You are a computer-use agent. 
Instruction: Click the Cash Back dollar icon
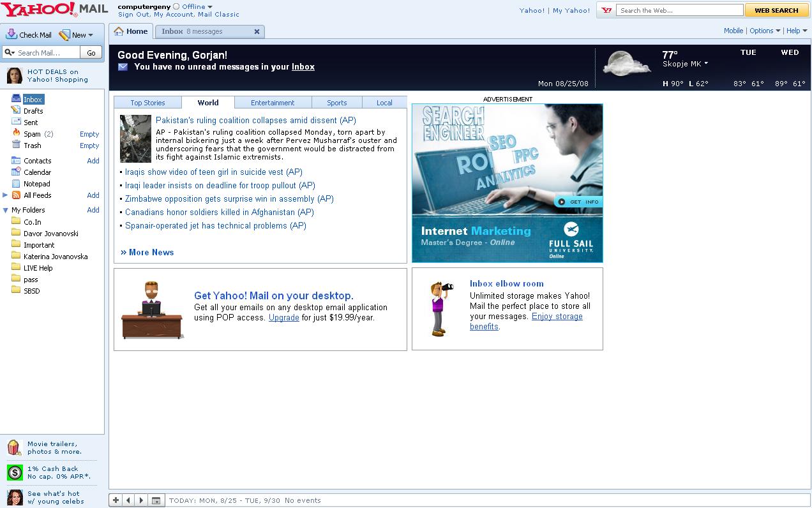point(15,472)
